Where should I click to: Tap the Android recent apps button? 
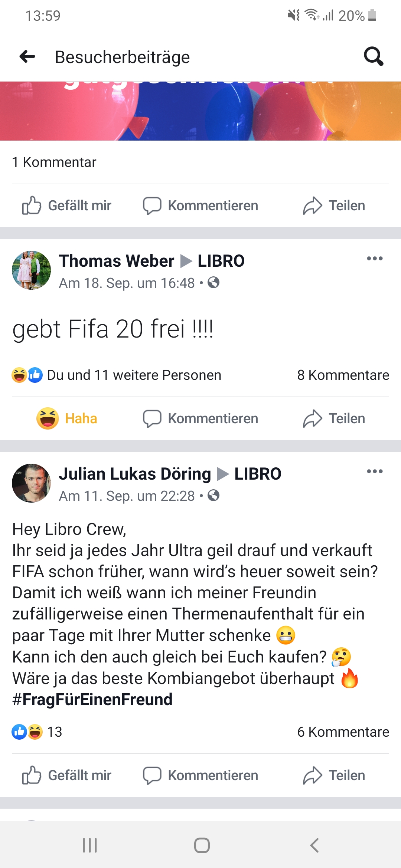click(90, 845)
